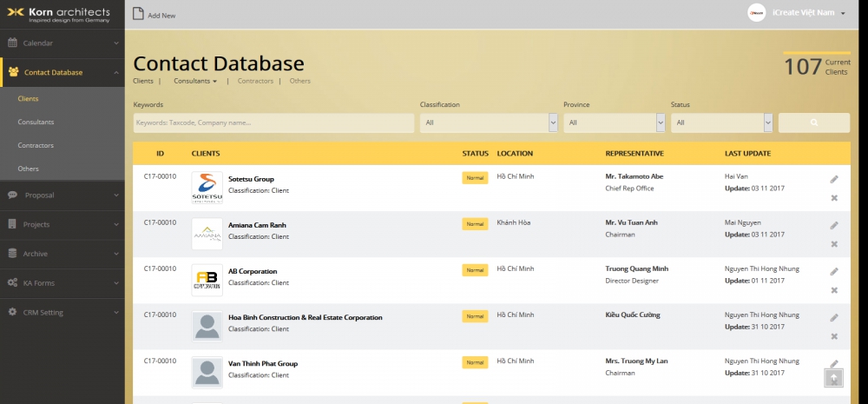
Task: Expand the Archive menu chevron
Action: [116, 254]
